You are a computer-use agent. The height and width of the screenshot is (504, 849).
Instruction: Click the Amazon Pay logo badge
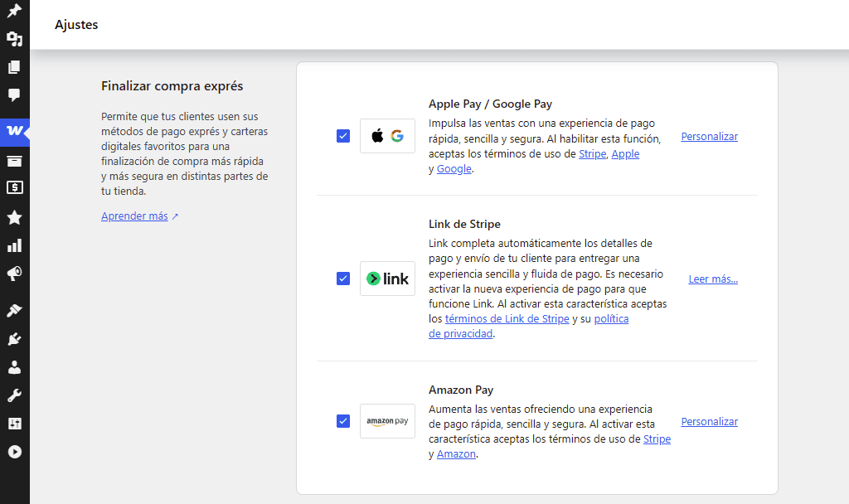tap(388, 421)
